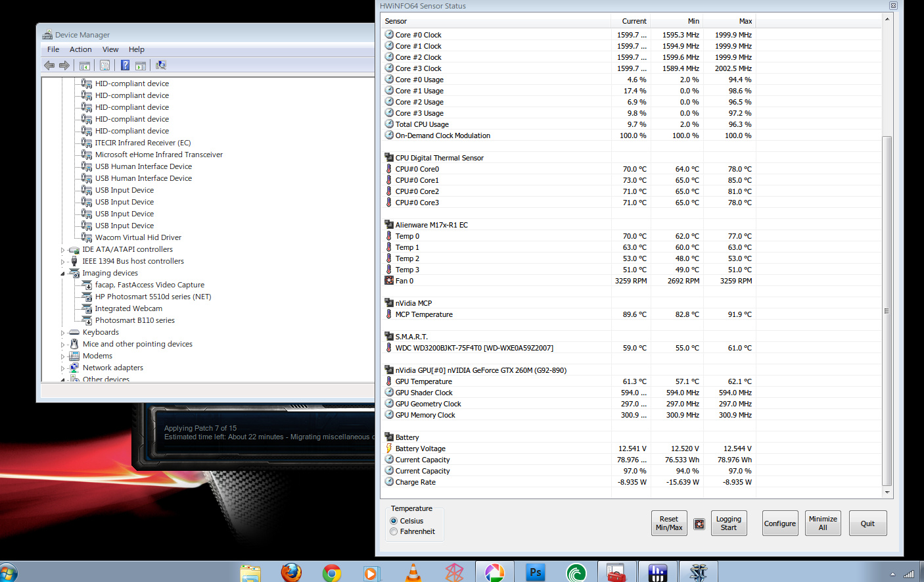Launch Google Chrome from the taskbar
Viewport: 924px width, 582px height.
click(x=332, y=573)
